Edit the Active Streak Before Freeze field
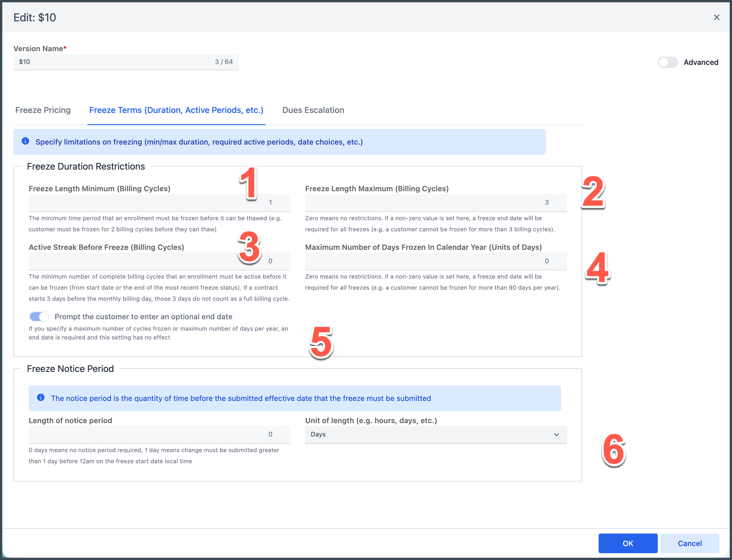The width and height of the screenshot is (732, 560). (x=159, y=261)
